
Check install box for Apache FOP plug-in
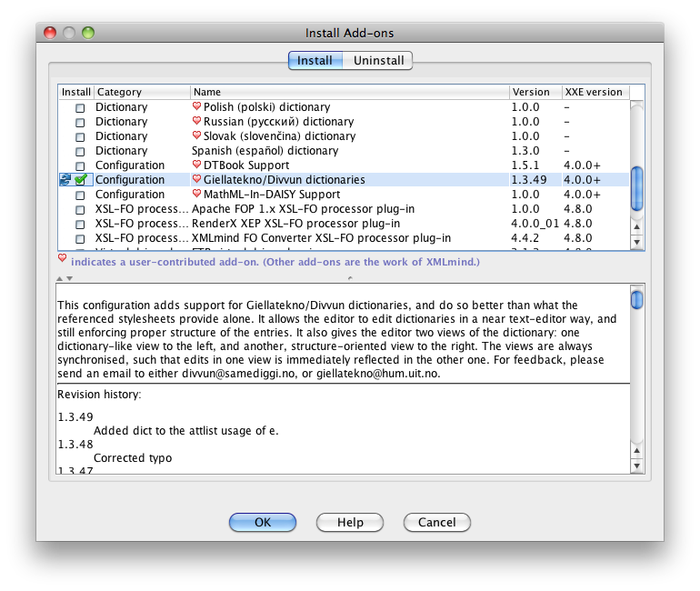tap(80, 210)
